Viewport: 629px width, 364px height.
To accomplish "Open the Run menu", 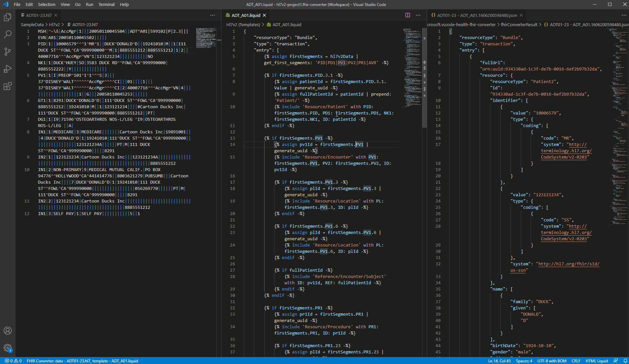I will pyautogui.click(x=89, y=4).
